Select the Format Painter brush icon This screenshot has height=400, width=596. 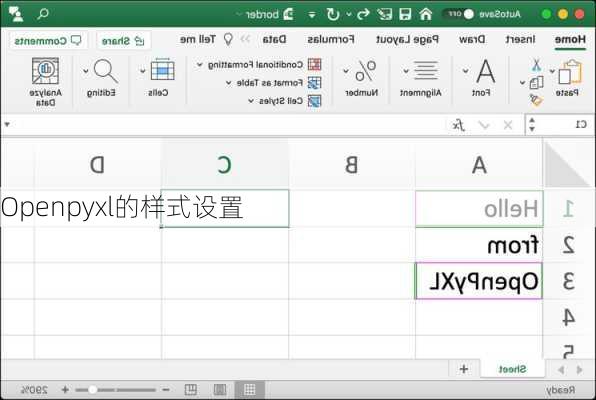coord(536,100)
